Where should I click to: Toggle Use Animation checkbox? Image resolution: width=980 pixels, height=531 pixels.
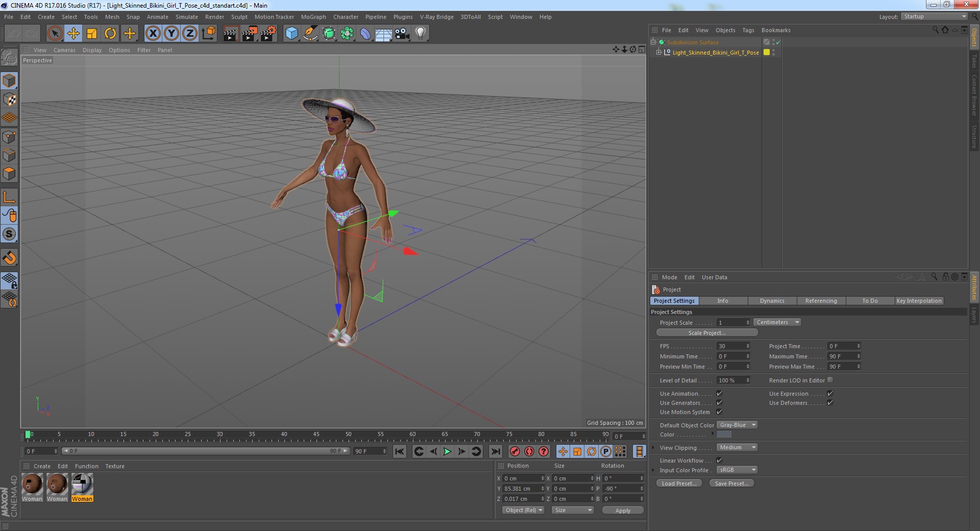click(719, 393)
